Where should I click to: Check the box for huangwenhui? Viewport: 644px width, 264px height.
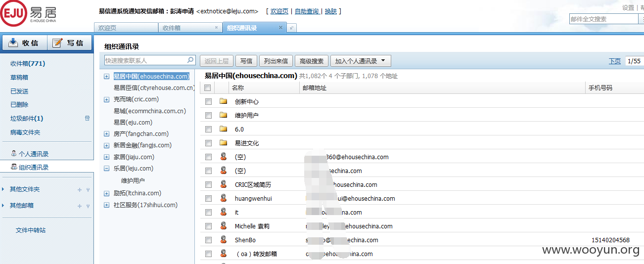208,198
